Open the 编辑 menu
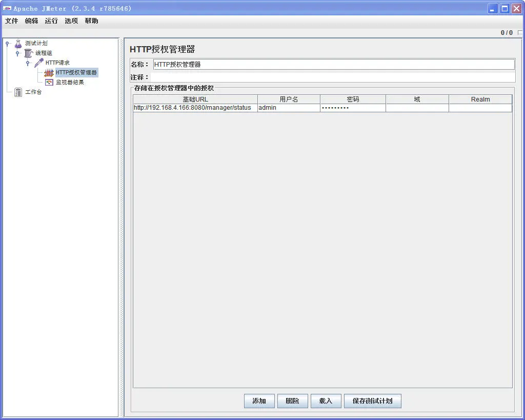525x420 pixels. (31, 21)
